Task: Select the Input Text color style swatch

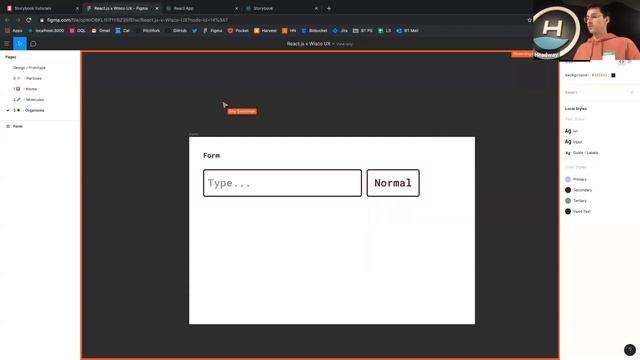Action: coord(568,211)
